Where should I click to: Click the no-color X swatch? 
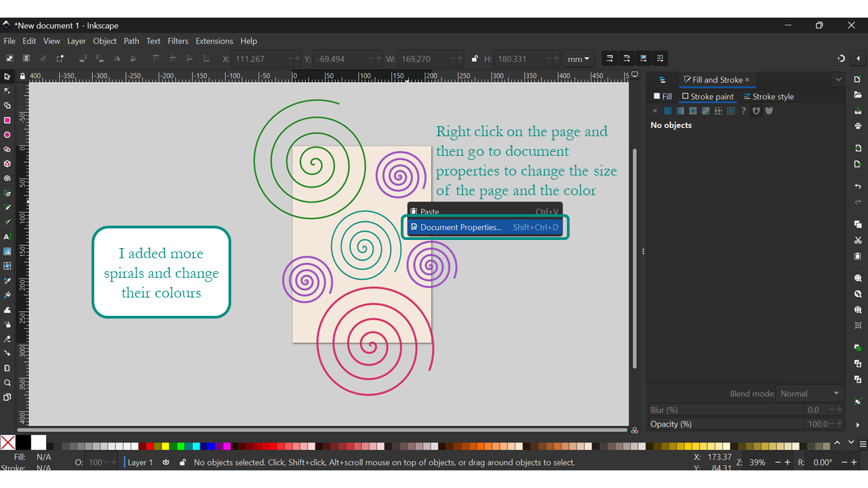point(7,443)
